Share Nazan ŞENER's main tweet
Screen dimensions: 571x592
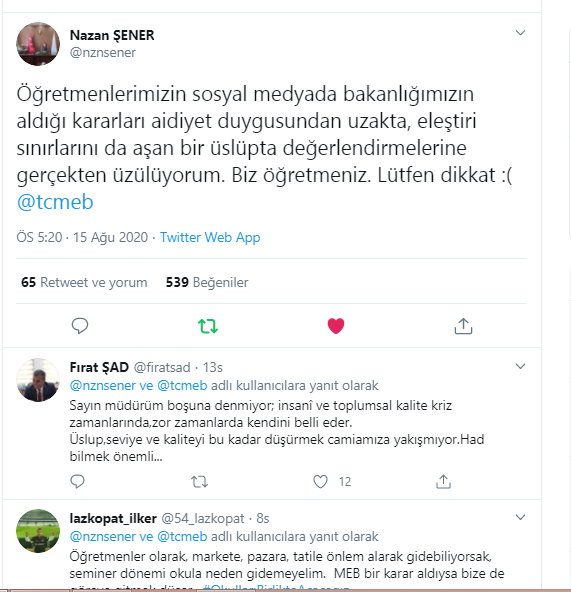pyautogui.click(x=463, y=326)
